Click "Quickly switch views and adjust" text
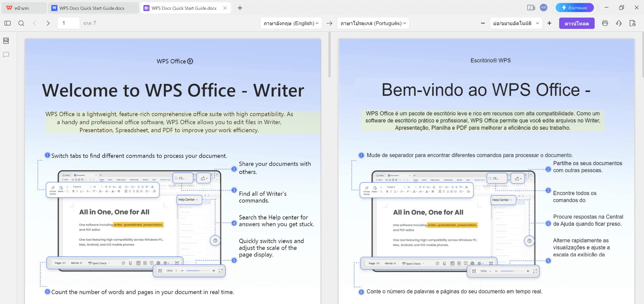Viewport: 644px width, 304px height. (271, 248)
